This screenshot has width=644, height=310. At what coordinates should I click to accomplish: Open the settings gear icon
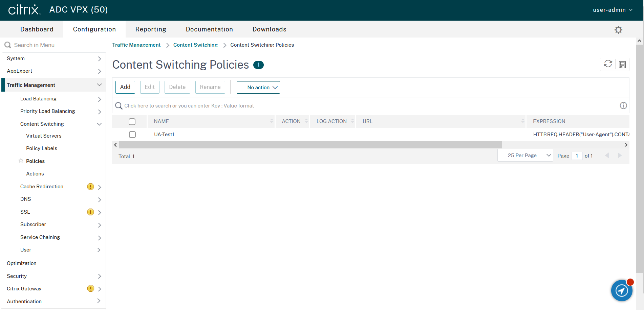click(618, 30)
